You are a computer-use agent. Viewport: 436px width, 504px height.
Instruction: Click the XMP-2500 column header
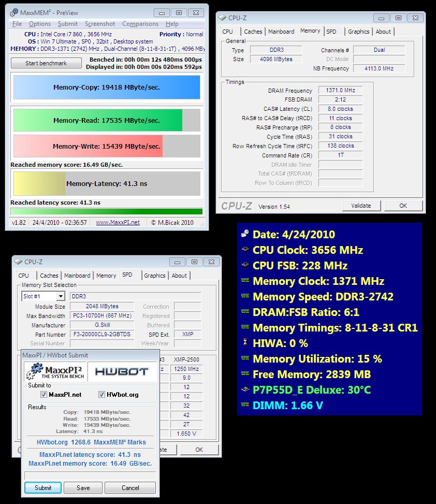[x=186, y=359]
